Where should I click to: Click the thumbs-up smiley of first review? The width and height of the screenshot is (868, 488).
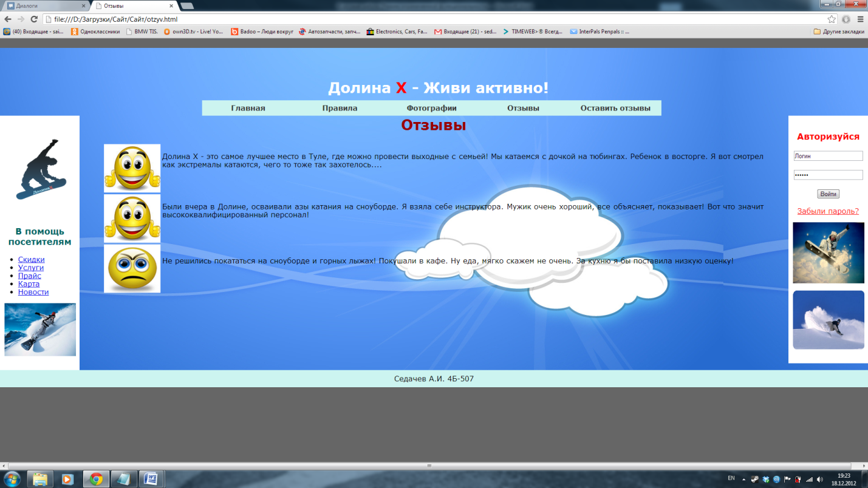pos(132,168)
